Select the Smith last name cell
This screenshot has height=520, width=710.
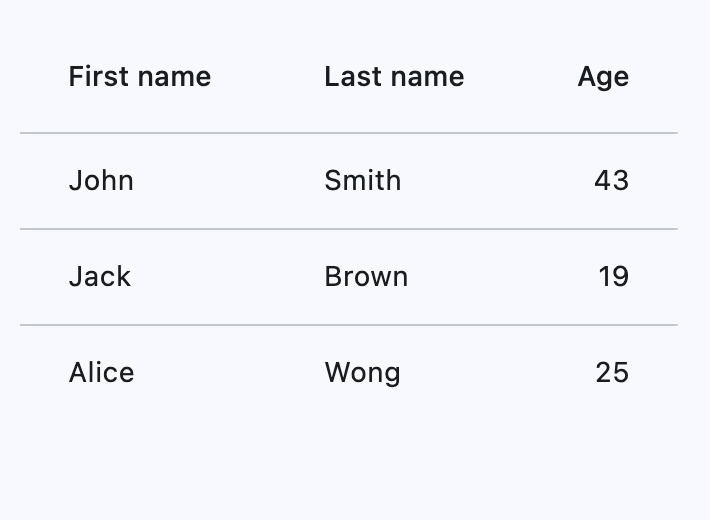click(362, 181)
